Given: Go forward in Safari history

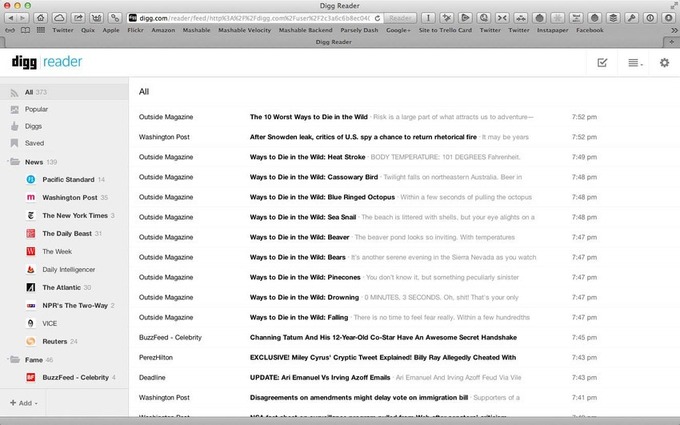Looking at the screenshot, I should coord(23,18).
